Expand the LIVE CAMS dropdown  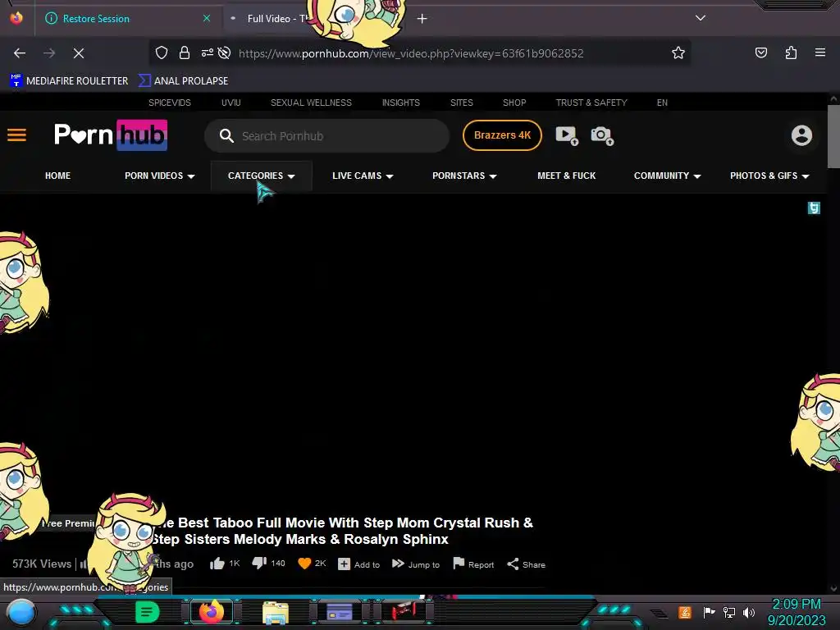coord(363,176)
